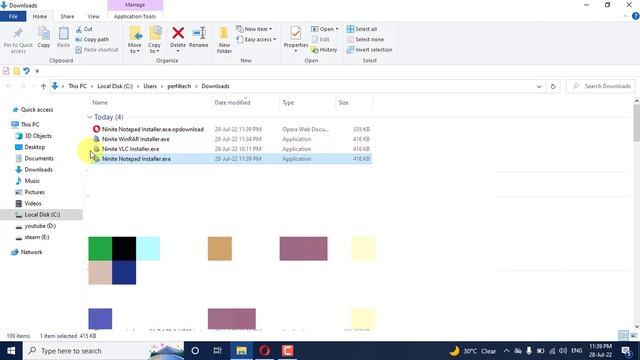
Task: Cut the selected file
Action: click(84, 29)
